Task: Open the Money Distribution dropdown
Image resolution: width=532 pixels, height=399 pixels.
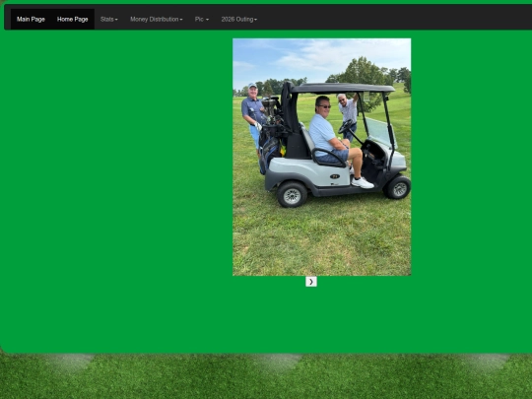Action: (x=157, y=20)
